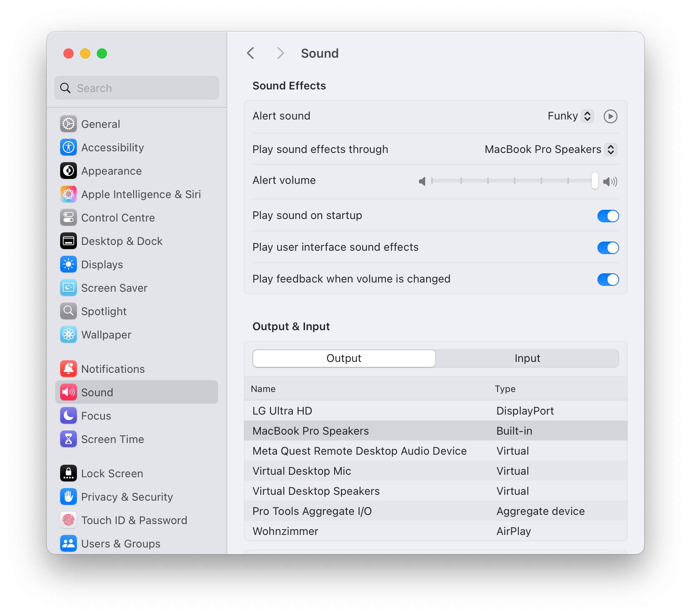This screenshot has width=691, height=616.
Task: Disable Play sound on startup
Action: point(608,216)
